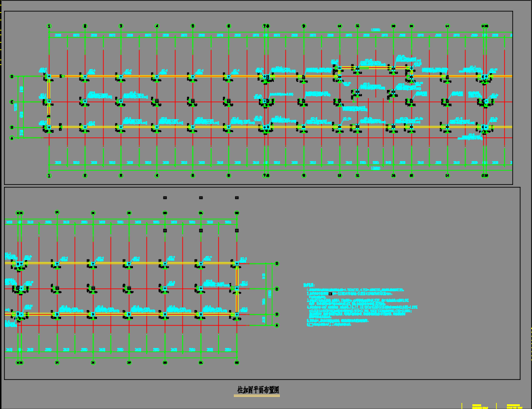The height and width of the screenshot is (409, 532).
Task: Click the drawing title 柱加固平面布置图
Action: point(258,391)
